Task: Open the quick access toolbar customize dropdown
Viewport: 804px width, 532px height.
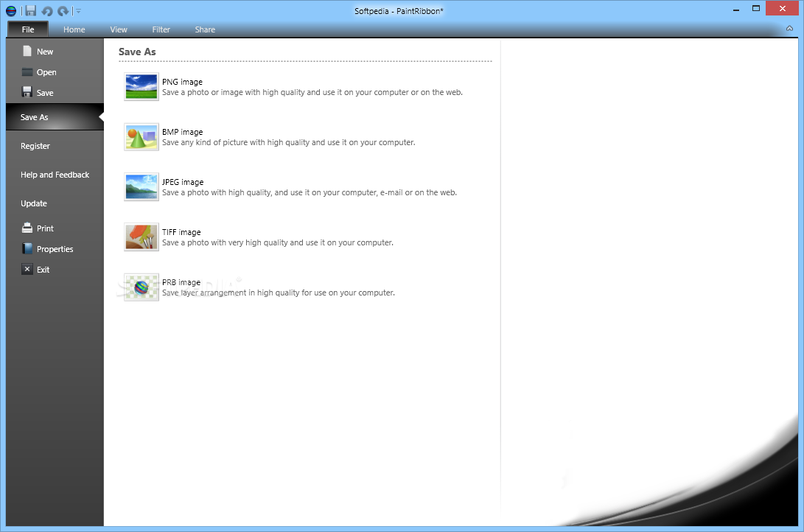Action: 78,11
